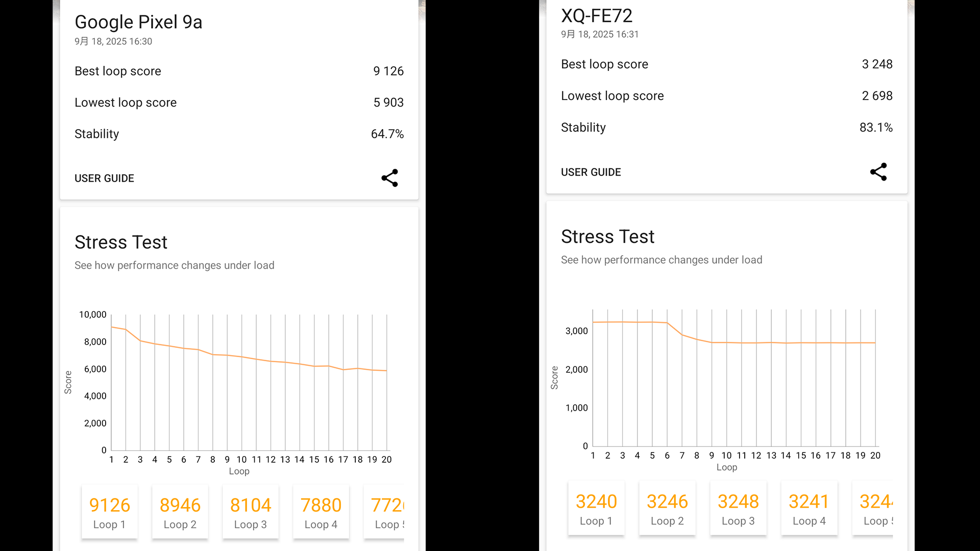Tap share icon on XQ-FE72 card
The width and height of the screenshot is (980, 551).
point(878,172)
